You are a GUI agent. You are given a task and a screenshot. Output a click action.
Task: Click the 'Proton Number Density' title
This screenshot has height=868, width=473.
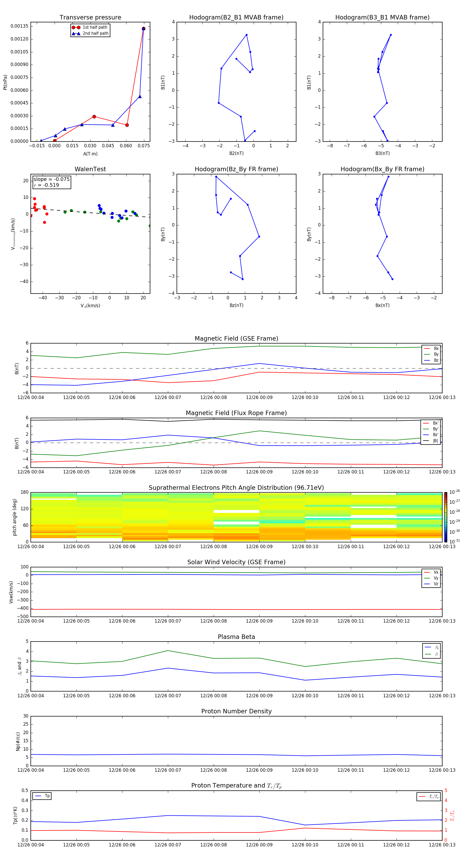(x=236, y=711)
